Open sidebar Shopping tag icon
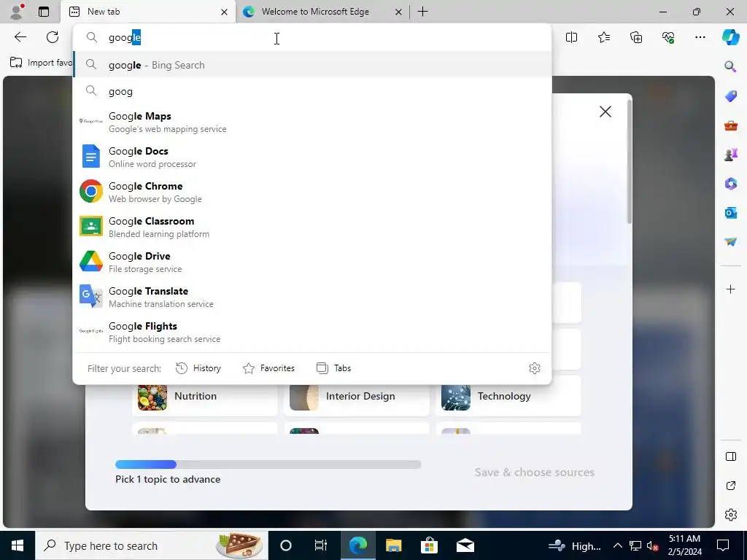747x560 pixels. tap(730, 96)
